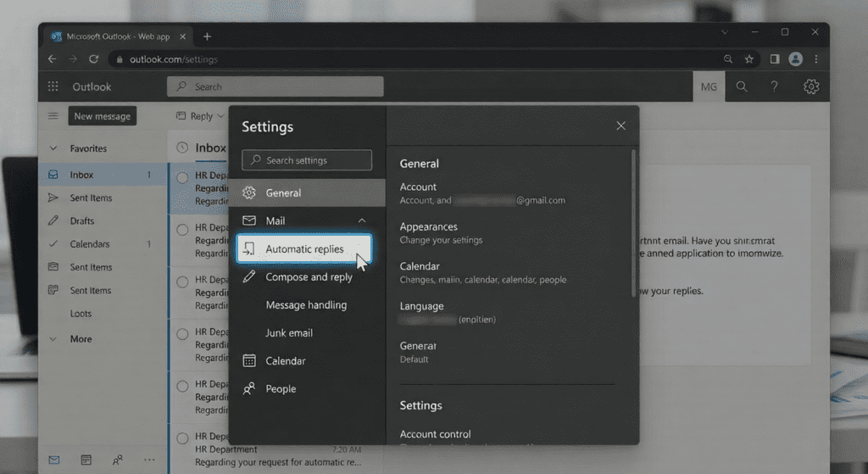Open the browser three-dot menu
This screenshot has width=868, height=474.
tap(816, 59)
